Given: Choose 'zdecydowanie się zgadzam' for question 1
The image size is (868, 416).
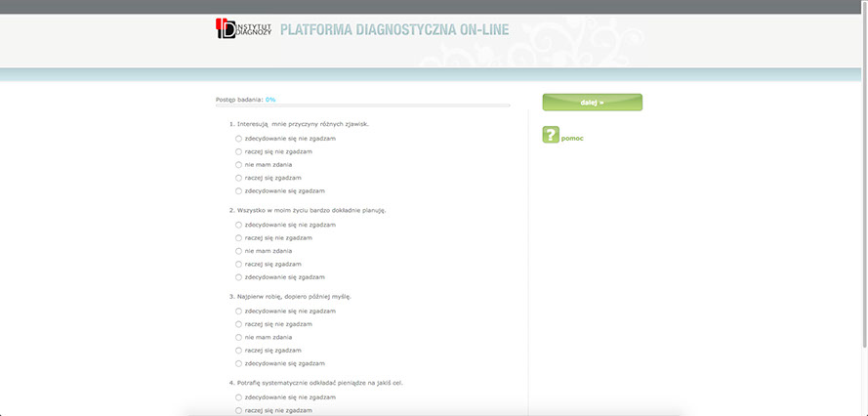Looking at the screenshot, I should tap(238, 191).
